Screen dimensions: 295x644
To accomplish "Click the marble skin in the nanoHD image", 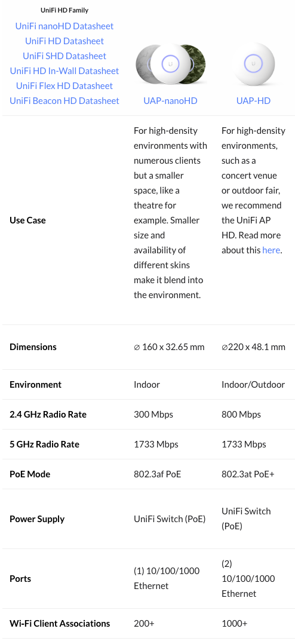I will coord(143,64).
